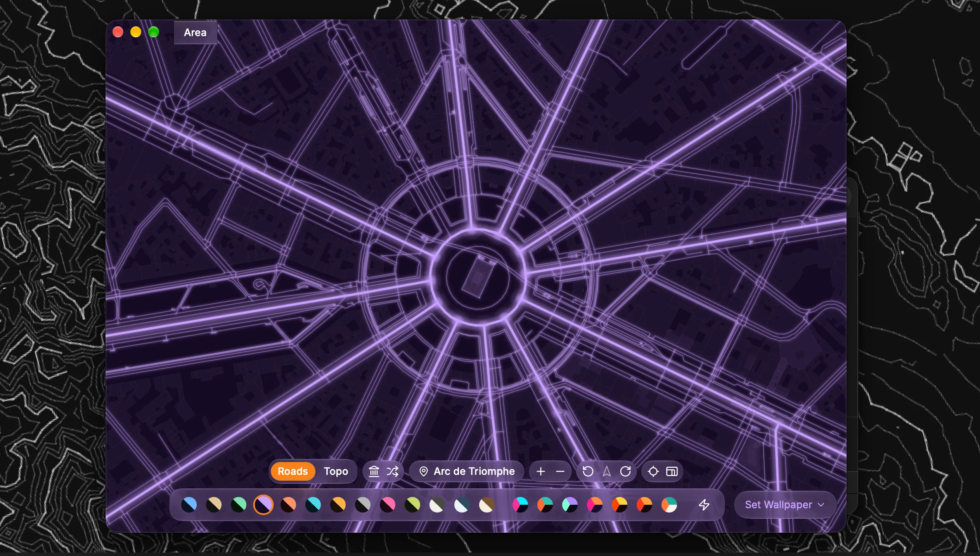The height and width of the screenshot is (556, 980).
Task: Open the landmarks museum icon
Action: pyautogui.click(x=374, y=471)
